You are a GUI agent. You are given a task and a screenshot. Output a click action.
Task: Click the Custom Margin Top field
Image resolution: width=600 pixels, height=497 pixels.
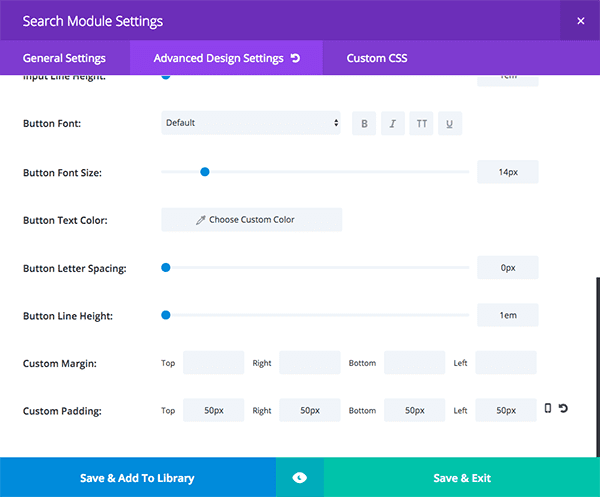tap(214, 362)
